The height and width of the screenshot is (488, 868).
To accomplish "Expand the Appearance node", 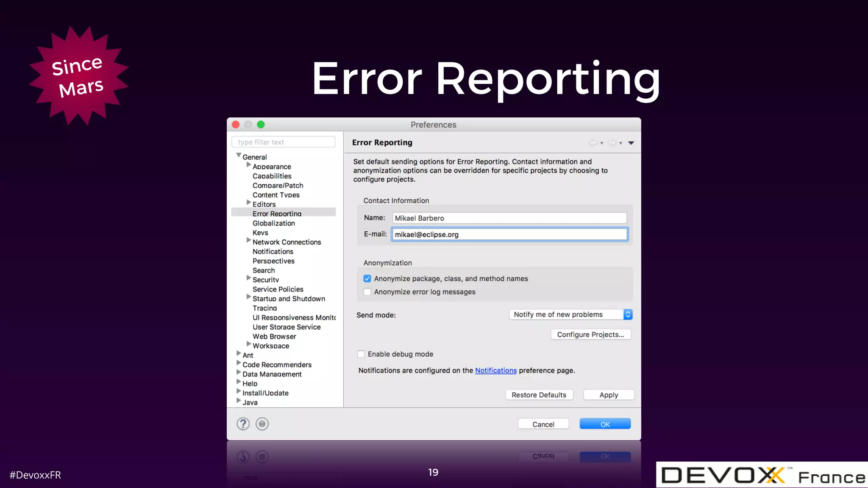I will click(249, 165).
